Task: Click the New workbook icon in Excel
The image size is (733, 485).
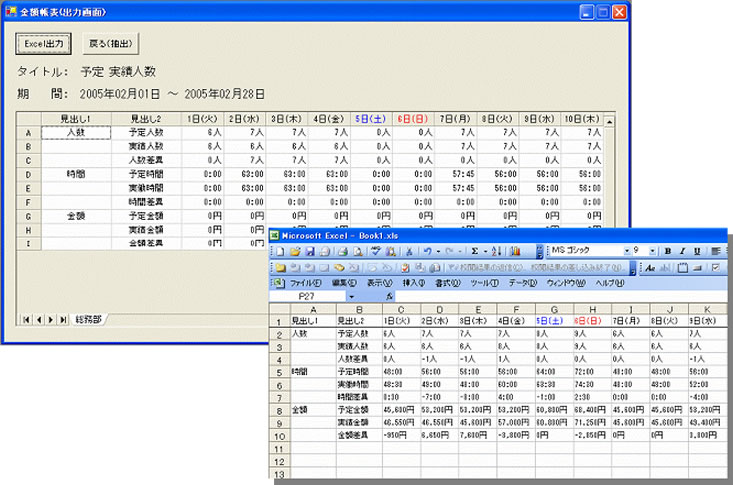Action: coord(280,251)
